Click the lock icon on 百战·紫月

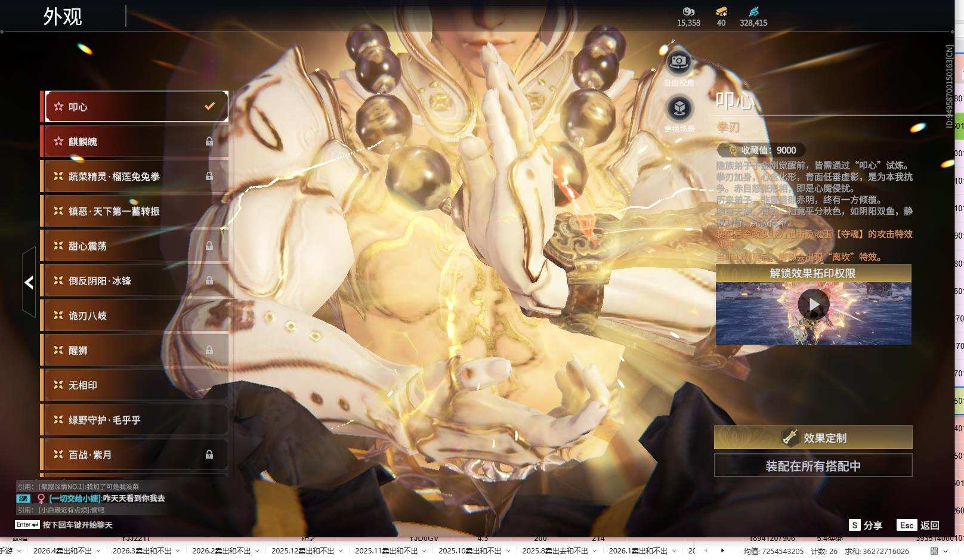coord(209,454)
